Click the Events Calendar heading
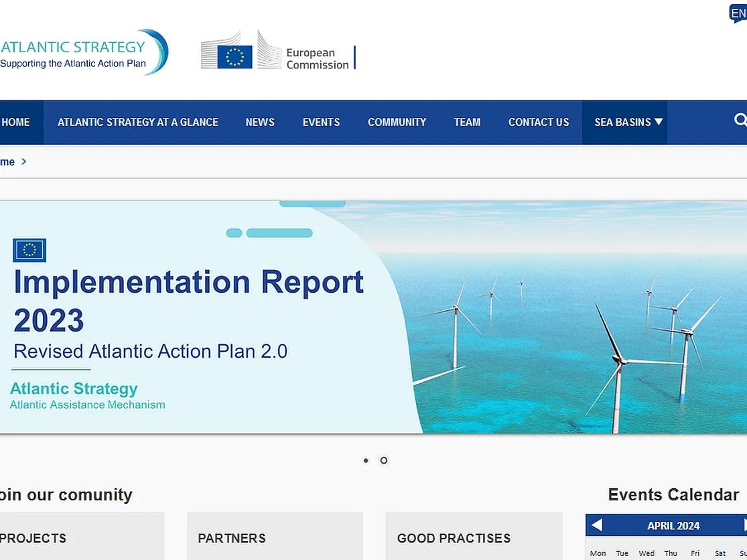 tap(673, 495)
